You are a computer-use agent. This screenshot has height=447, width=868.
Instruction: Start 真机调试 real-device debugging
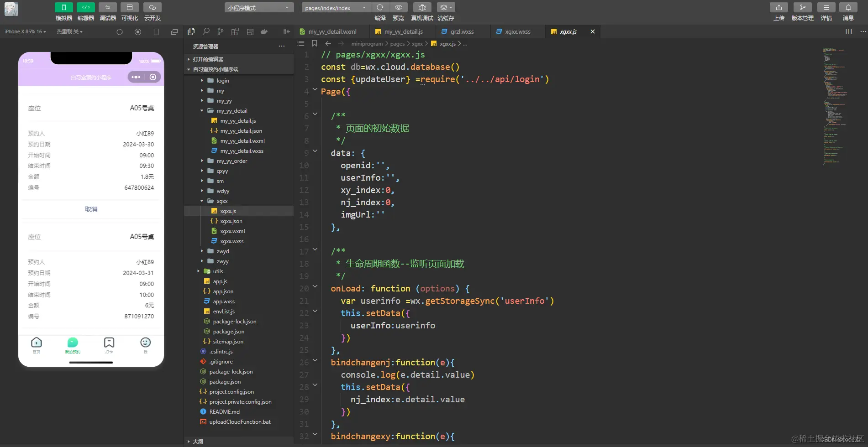point(422,7)
